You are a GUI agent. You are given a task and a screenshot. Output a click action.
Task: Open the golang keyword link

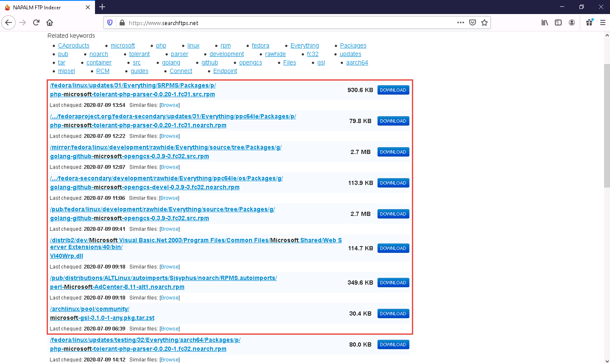[x=171, y=62]
